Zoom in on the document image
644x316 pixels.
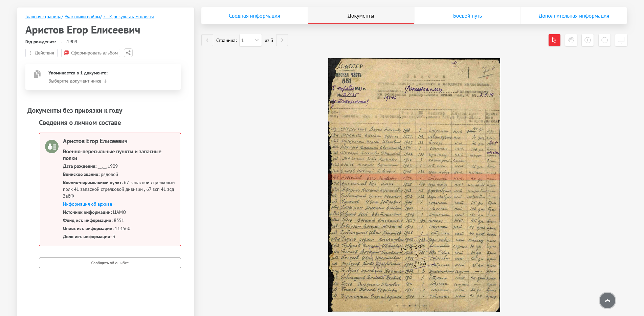[x=587, y=40]
